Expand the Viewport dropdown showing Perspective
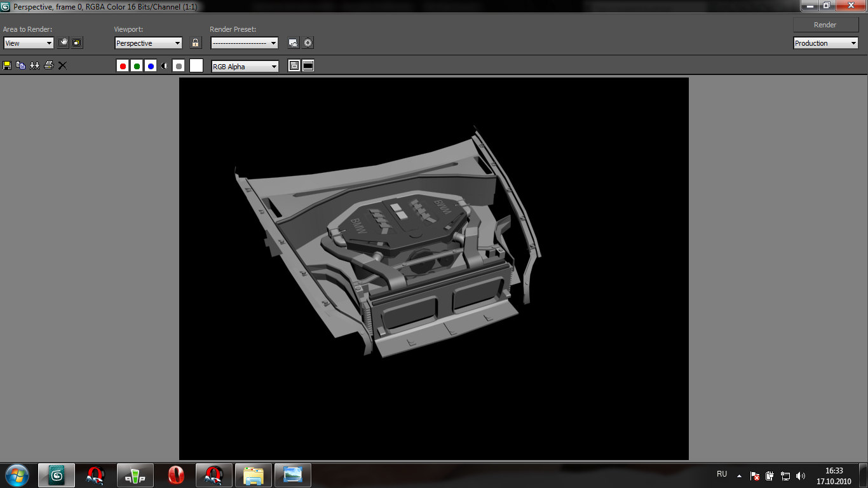The height and width of the screenshot is (488, 868). point(149,43)
